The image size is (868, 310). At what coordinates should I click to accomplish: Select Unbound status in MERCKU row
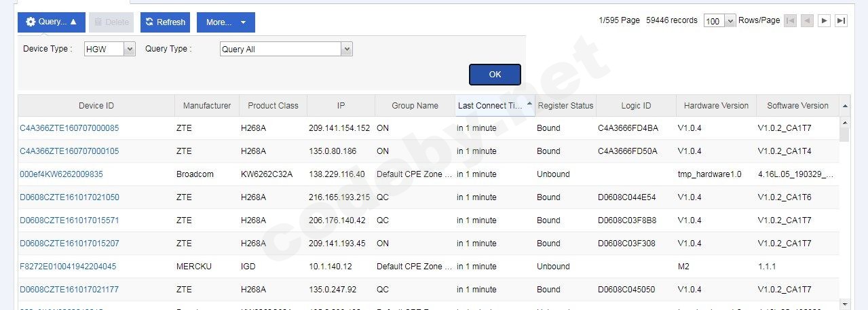553,267
